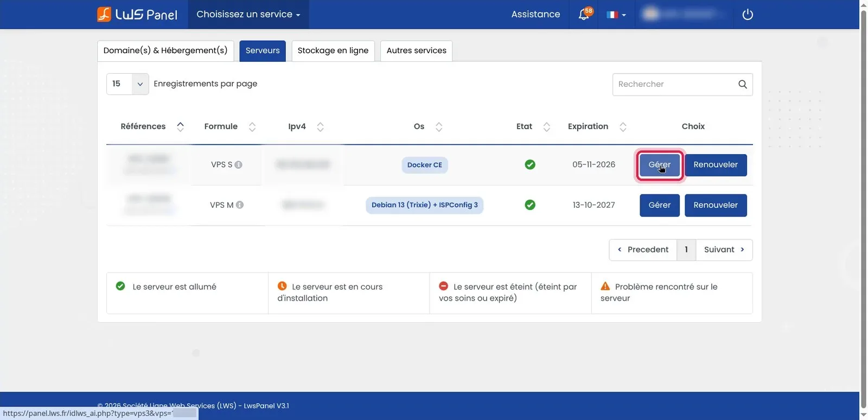Click green status icon for Debian 13 server

pyautogui.click(x=530, y=205)
